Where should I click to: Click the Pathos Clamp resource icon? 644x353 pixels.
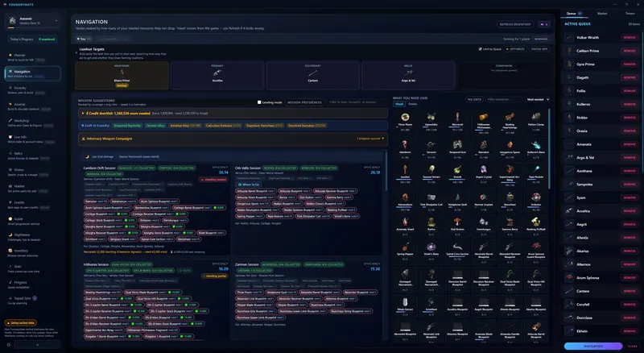tap(535, 117)
